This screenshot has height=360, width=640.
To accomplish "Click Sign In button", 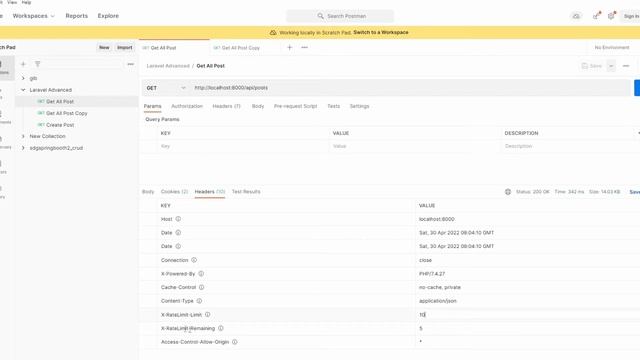I will point(631,16).
